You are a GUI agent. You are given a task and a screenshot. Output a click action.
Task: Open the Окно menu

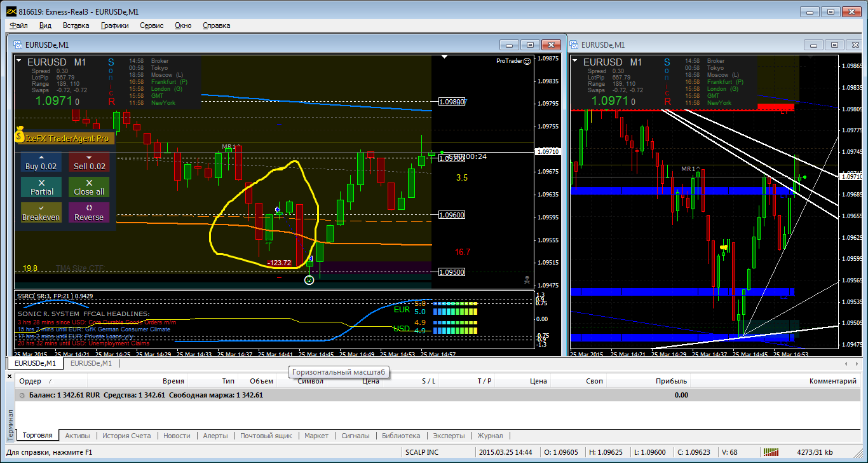[x=183, y=25]
